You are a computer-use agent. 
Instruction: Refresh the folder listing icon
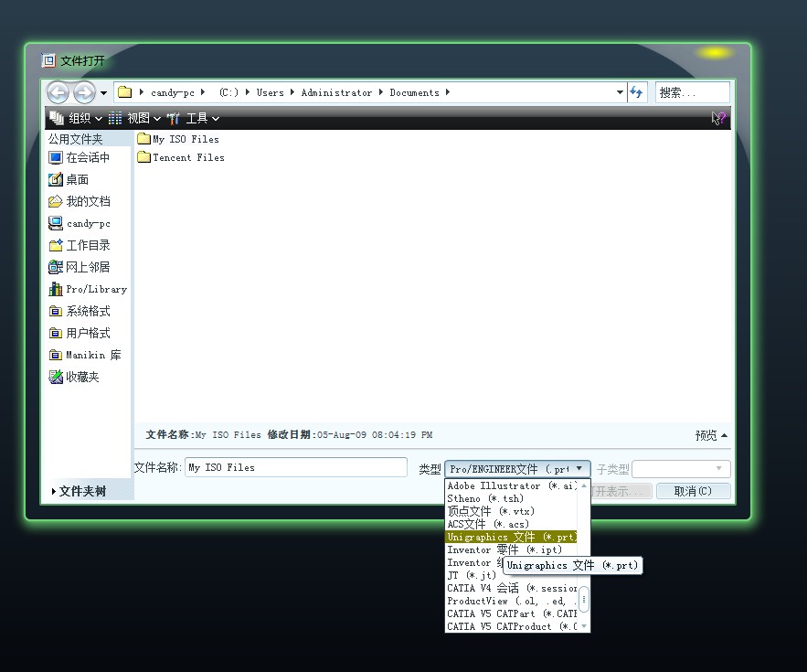tap(637, 92)
